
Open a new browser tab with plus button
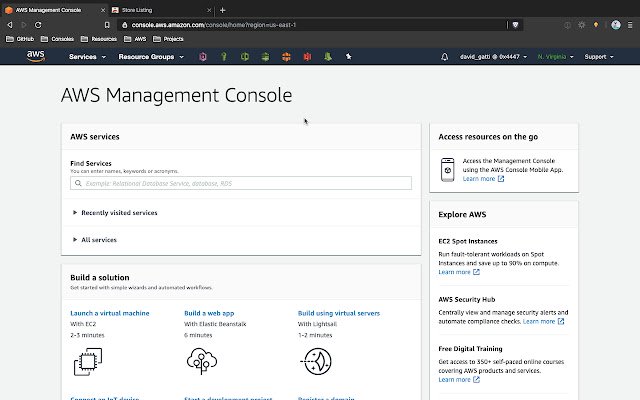(x=222, y=10)
